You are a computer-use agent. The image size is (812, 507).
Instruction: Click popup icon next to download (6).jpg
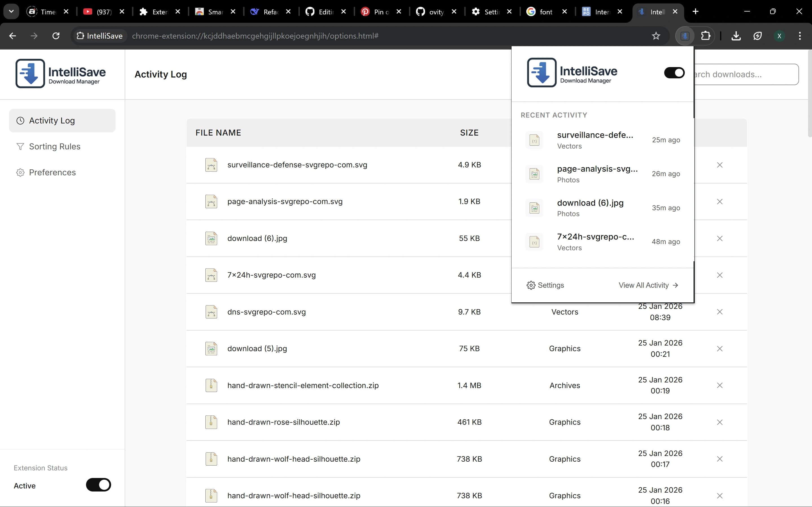pyautogui.click(x=534, y=208)
